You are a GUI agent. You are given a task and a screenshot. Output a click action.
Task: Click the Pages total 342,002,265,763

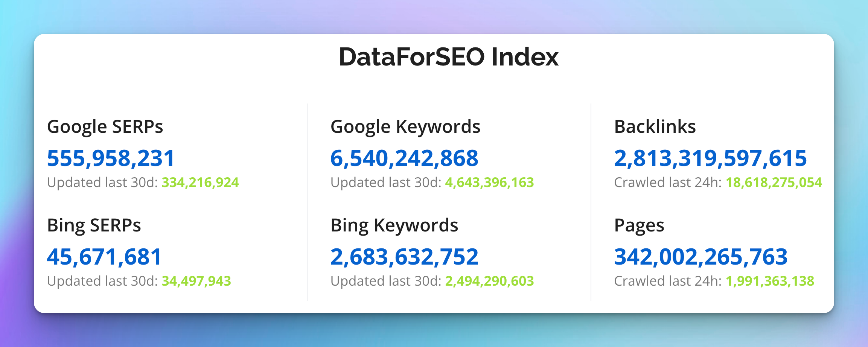[700, 257]
